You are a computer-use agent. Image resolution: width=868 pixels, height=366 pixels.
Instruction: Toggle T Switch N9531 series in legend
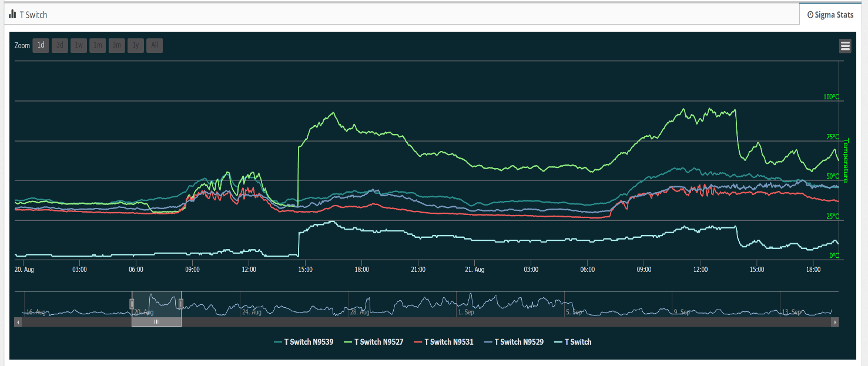(x=444, y=342)
